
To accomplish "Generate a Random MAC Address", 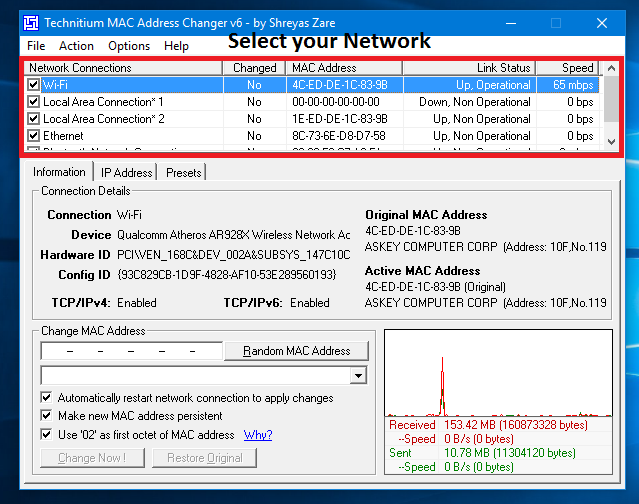I will coord(296,351).
